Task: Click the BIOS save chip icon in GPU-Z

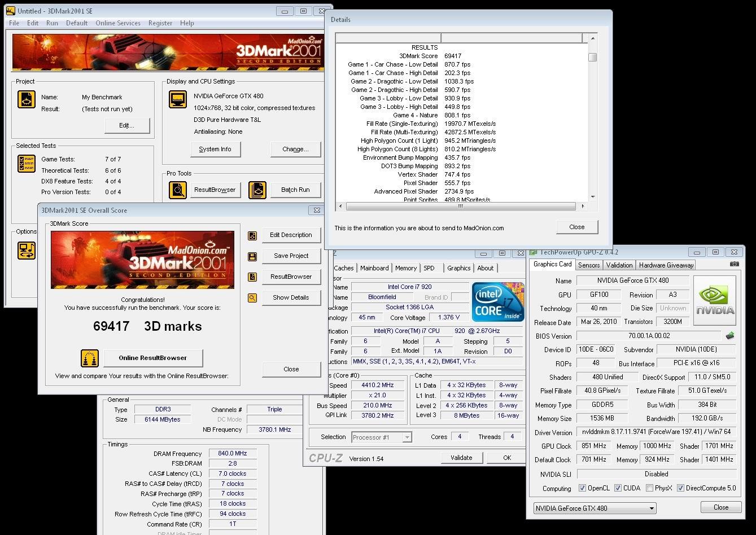Action: pyautogui.click(x=730, y=336)
